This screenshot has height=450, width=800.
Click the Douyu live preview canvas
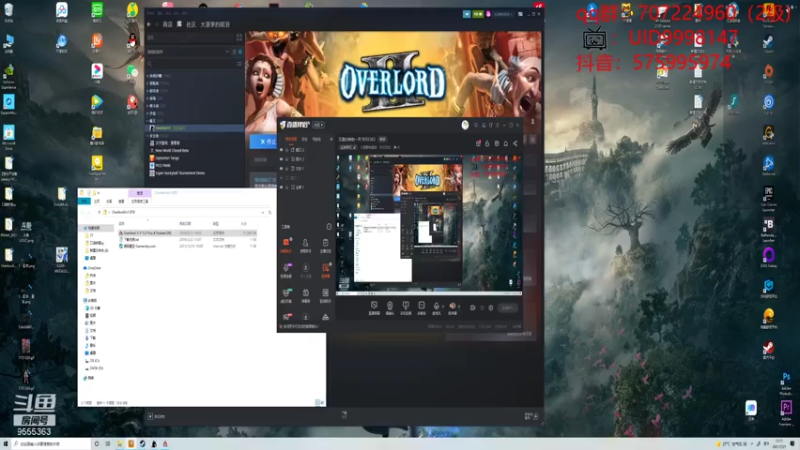click(429, 224)
